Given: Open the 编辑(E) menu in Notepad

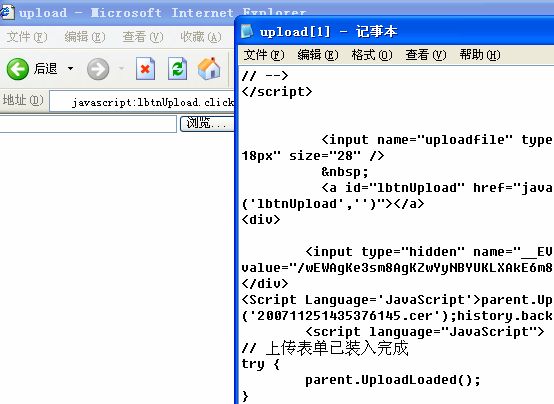Looking at the screenshot, I should click(318, 55).
